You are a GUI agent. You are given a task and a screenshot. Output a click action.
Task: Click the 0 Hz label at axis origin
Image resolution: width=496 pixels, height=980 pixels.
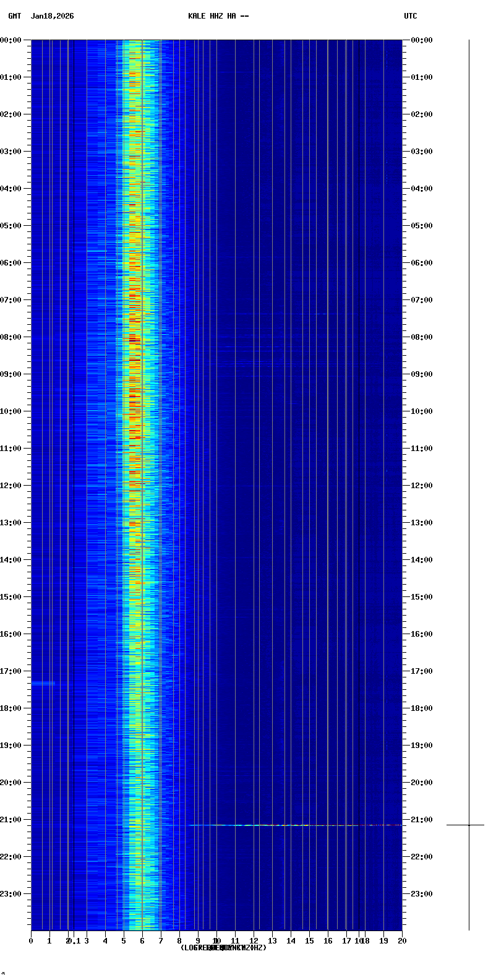tap(31, 941)
